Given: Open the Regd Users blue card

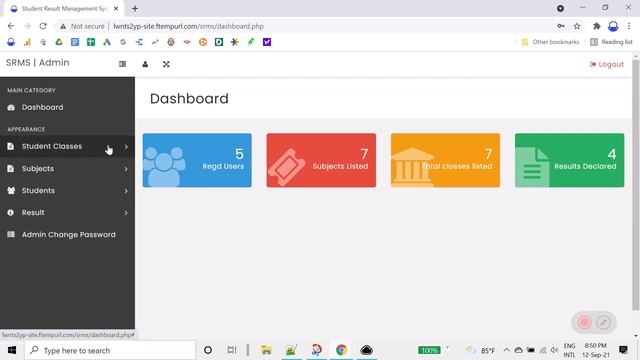Looking at the screenshot, I should click(x=197, y=160).
